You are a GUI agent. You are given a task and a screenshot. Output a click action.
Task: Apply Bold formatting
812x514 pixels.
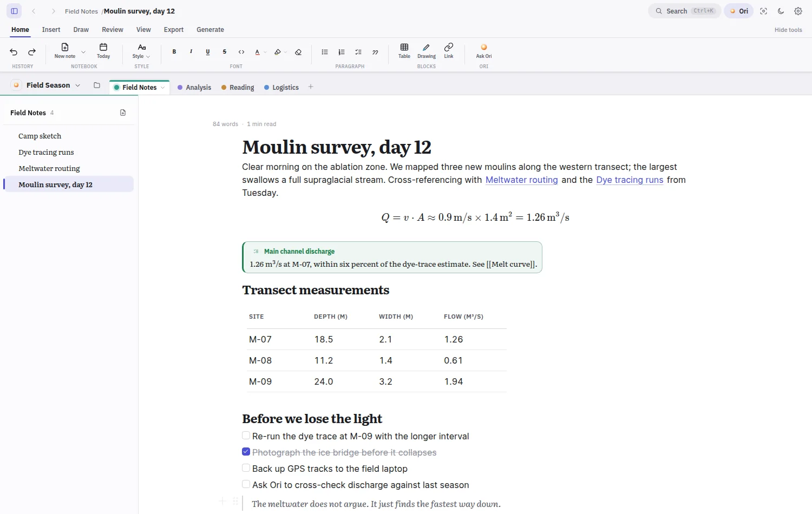click(x=174, y=52)
